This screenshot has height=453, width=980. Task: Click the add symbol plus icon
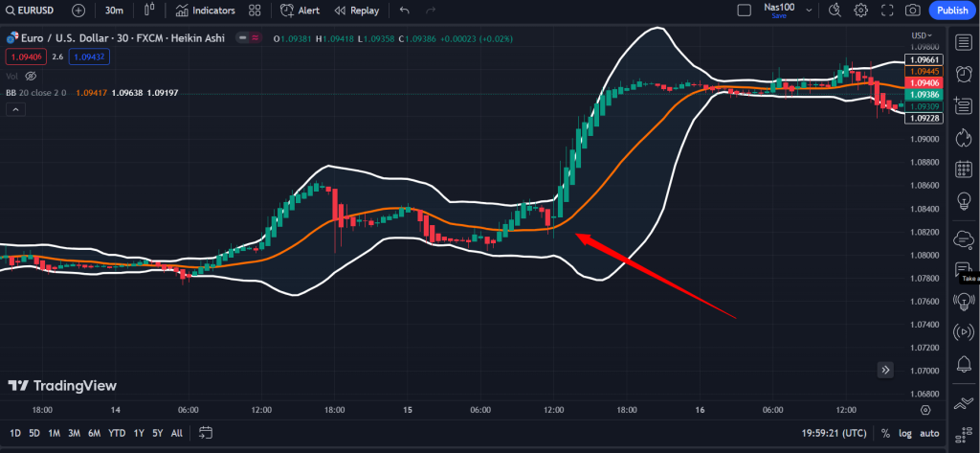(78, 11)
